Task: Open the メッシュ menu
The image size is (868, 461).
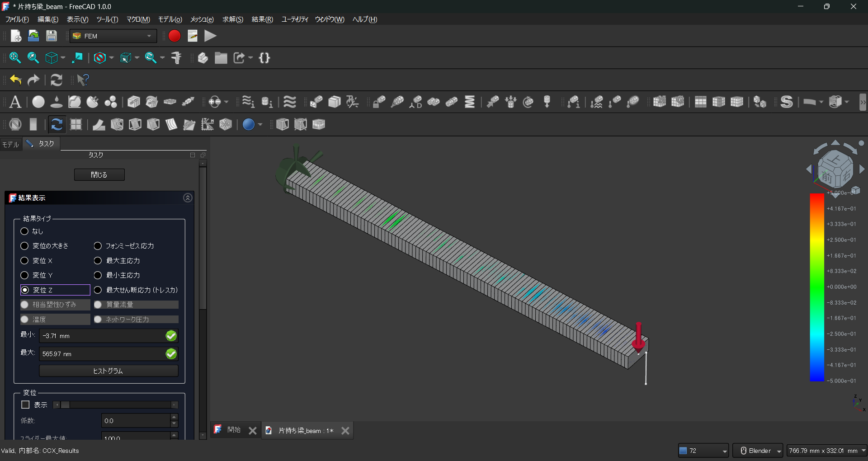Action: tap(202, 19)
